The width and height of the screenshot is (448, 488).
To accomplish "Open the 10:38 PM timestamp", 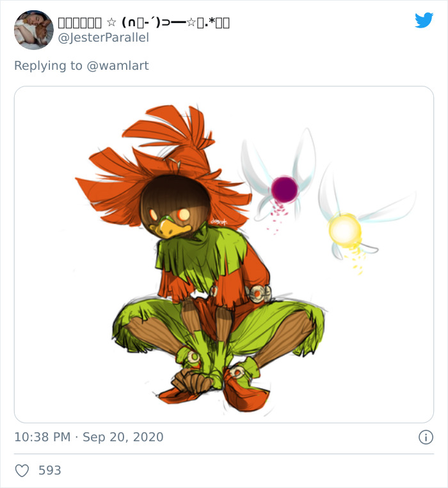I will tap(42, 437).
